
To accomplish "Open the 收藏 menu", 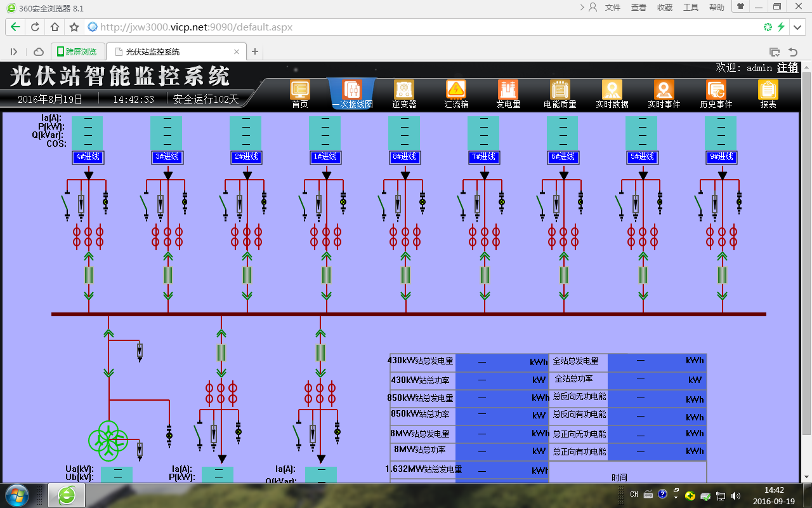I will coord(665,8).
